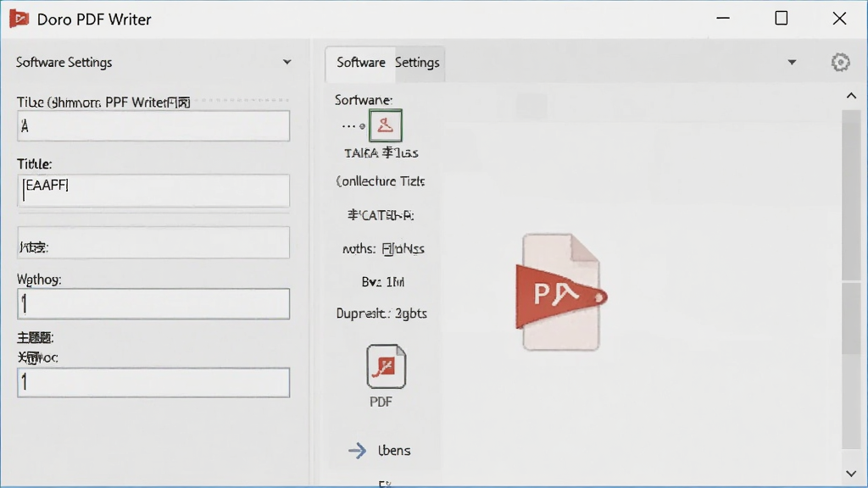This screenshot has width=868, height=488.
Task: Click the text field between Title and Wethog
Action: pos(153,242)
